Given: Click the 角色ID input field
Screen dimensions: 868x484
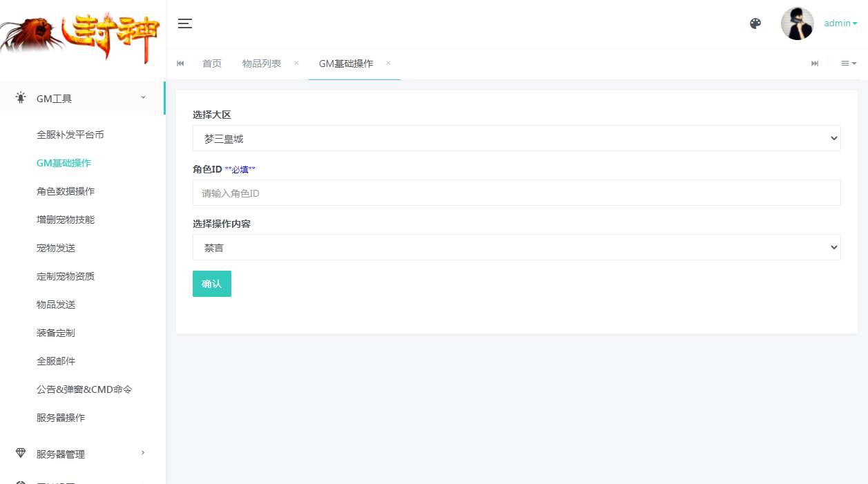Looking at the screenshot, I should click(517, 193).
